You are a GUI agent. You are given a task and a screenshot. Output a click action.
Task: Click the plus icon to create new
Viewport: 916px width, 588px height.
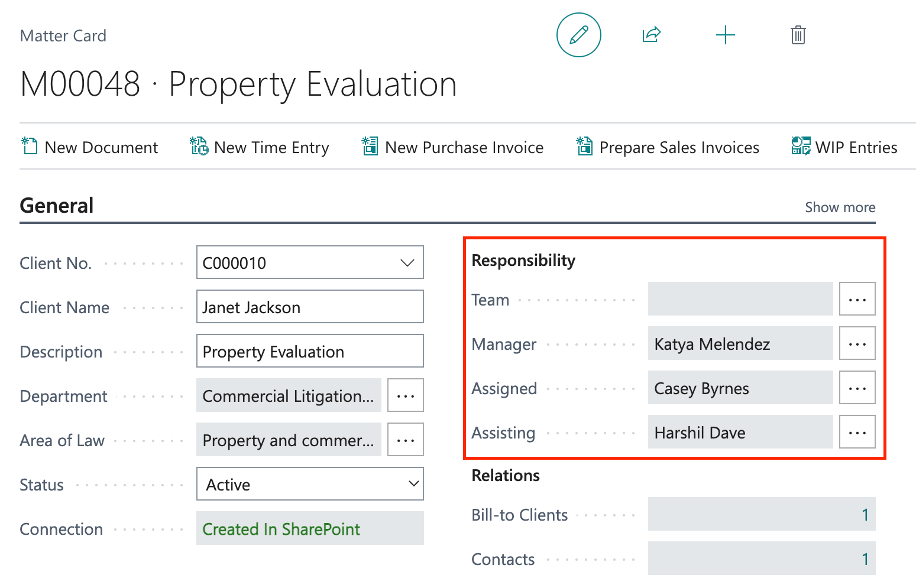726,35
